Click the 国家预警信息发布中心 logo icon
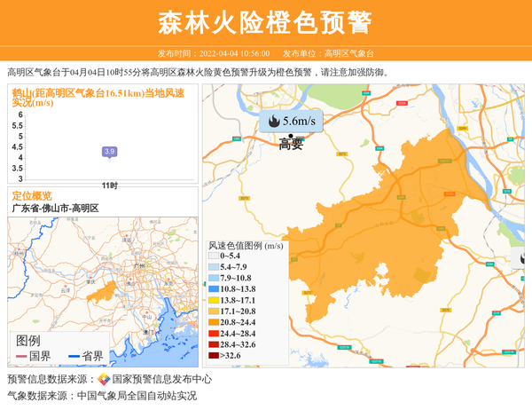Viewport: 532px width, 418px height. pos(104,379)
